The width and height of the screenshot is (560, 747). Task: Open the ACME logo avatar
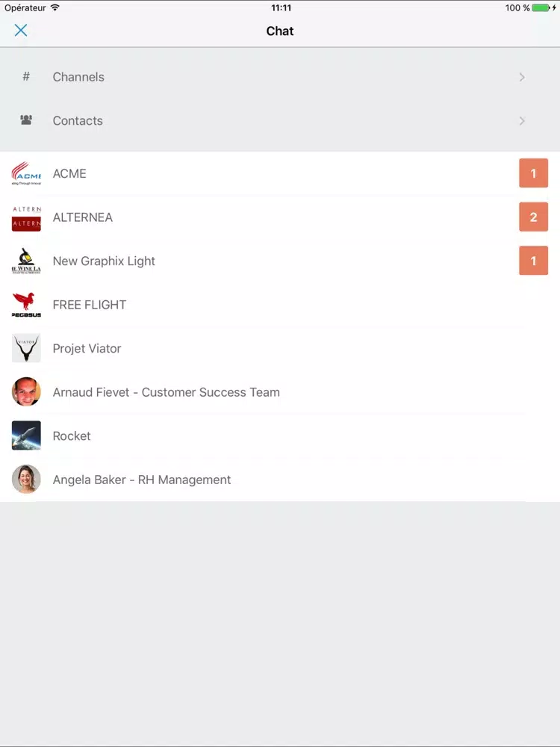tap(26, 173)
